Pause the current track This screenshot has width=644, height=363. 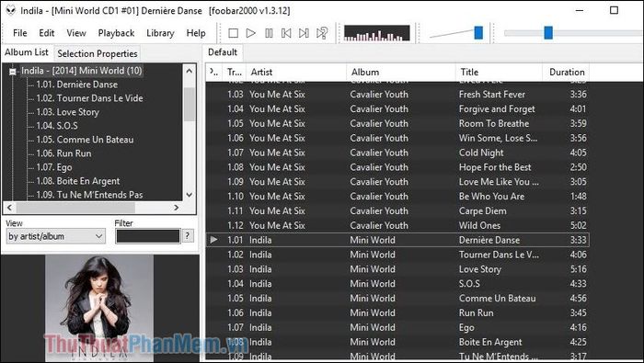[x=269, y=33]
